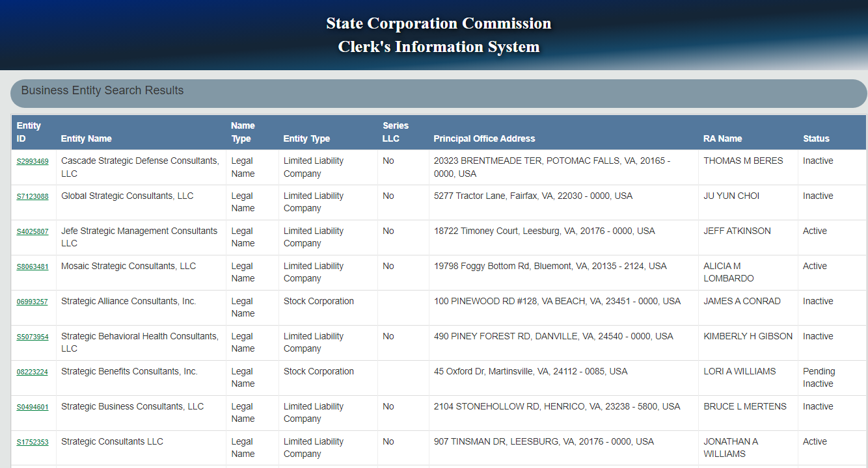The image size is (868, 468).
Task: Open entity ID S0494601 link
Action: (33, 407)
